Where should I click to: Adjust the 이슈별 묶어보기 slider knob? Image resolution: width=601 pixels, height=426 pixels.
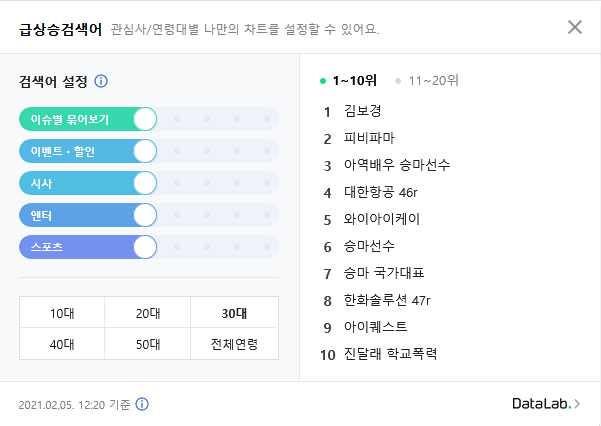pos(145,119)
